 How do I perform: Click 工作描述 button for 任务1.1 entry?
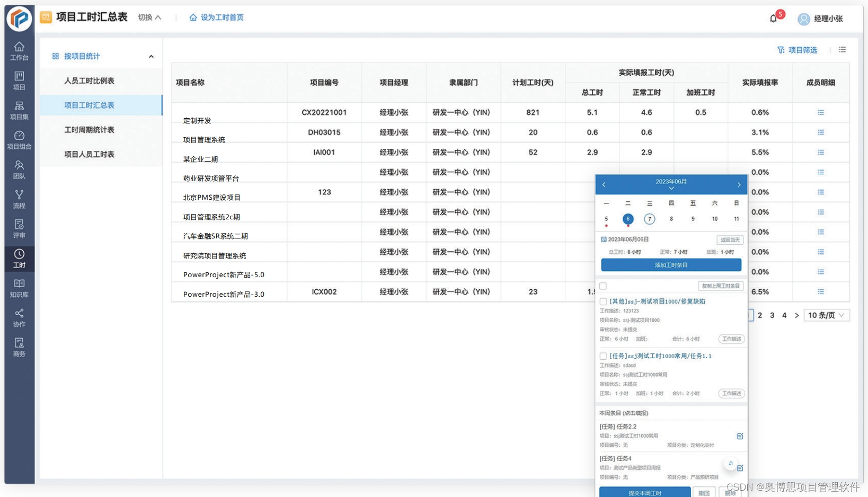click(x=731, y=394)
